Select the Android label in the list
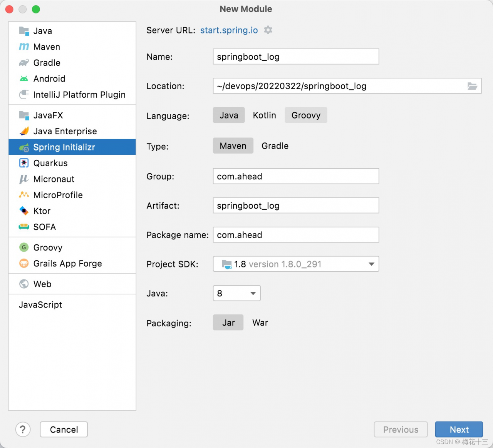Image resolution: width=493 pixels, height=448 pixels. click(49, 79)
